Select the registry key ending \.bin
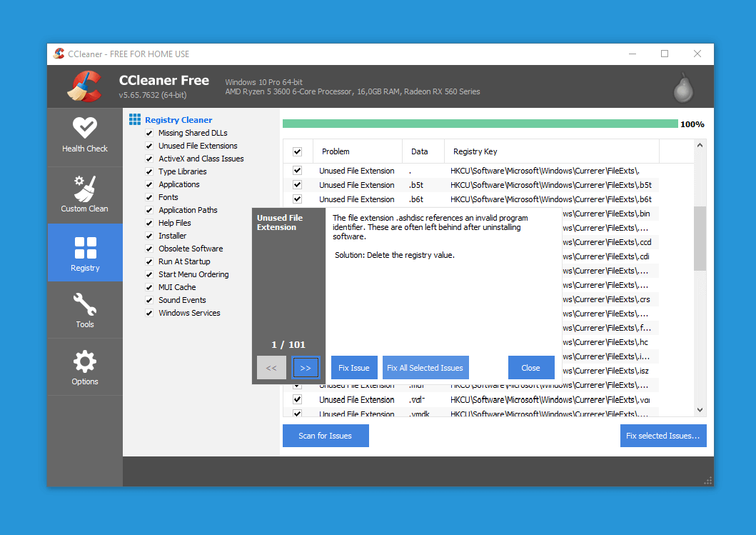756x535 pixels. point(607,214)
